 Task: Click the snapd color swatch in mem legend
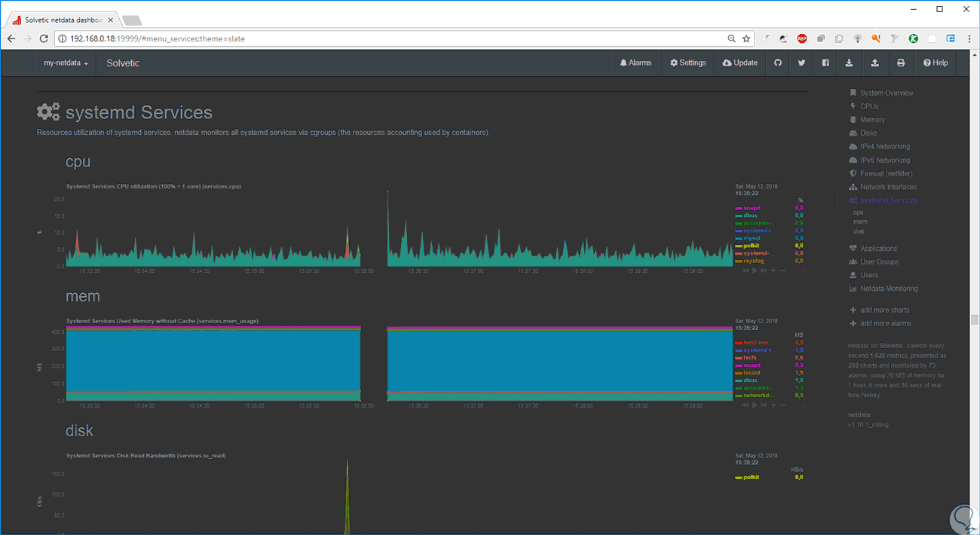[738, 365]
